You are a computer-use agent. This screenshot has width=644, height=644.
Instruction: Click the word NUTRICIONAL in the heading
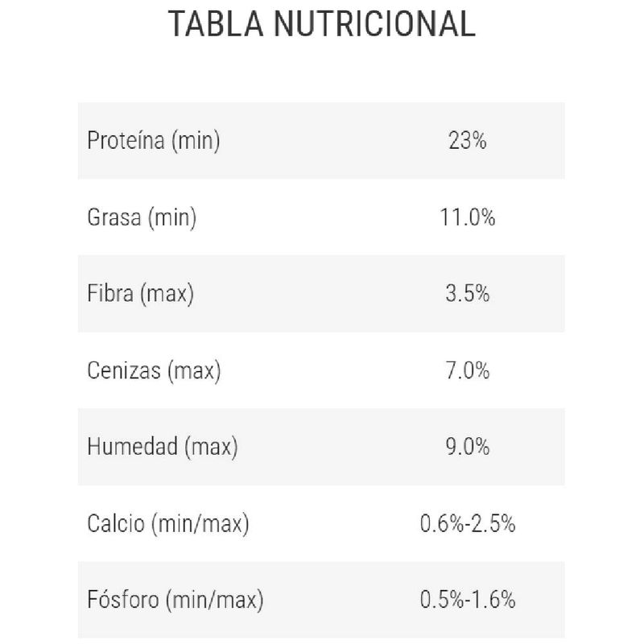pyautogui.click(x=374, y=24)
